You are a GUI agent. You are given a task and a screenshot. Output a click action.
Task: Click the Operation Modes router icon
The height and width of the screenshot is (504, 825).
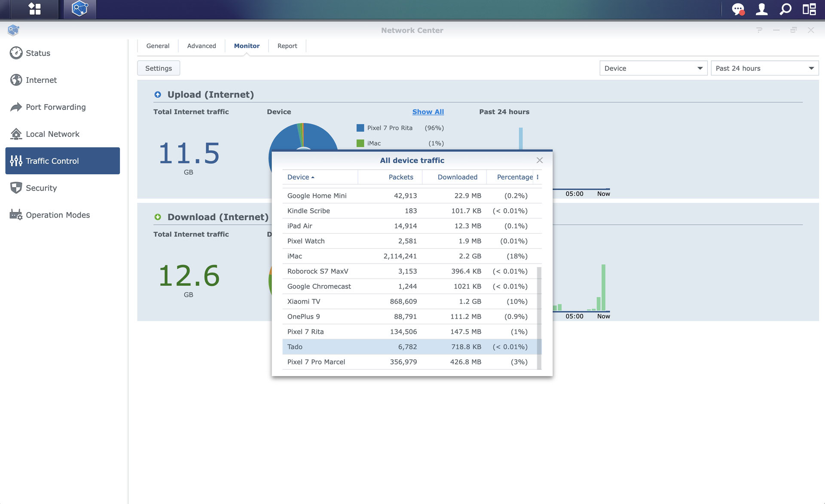[16, 215]
